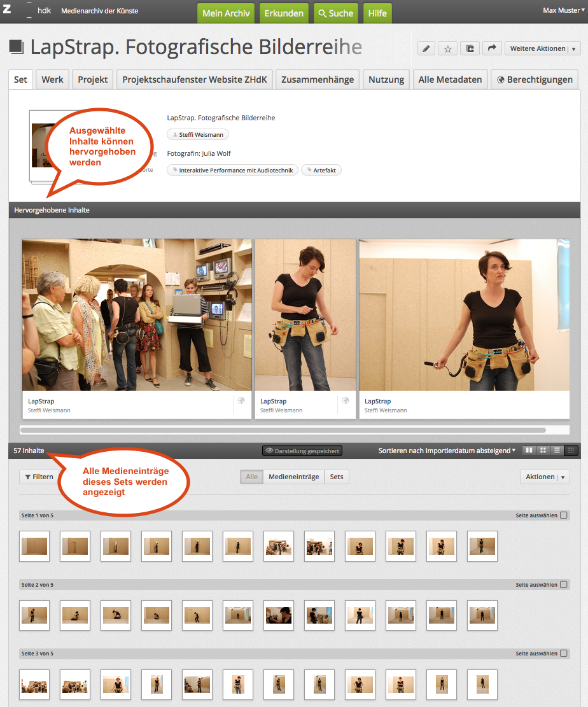Expand 'Sortieren nach Importierdatum absteigend' menu
The width and height of the screenshot is (588, 707).
tap(447, 451)
